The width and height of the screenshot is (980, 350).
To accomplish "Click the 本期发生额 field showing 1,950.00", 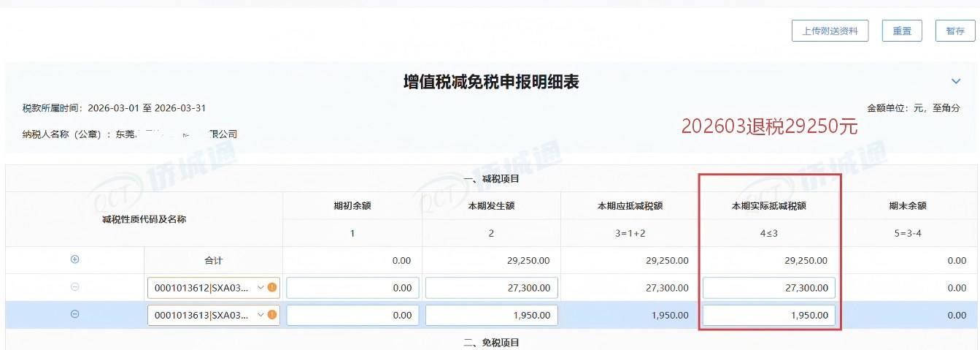I will click(491, 316).
